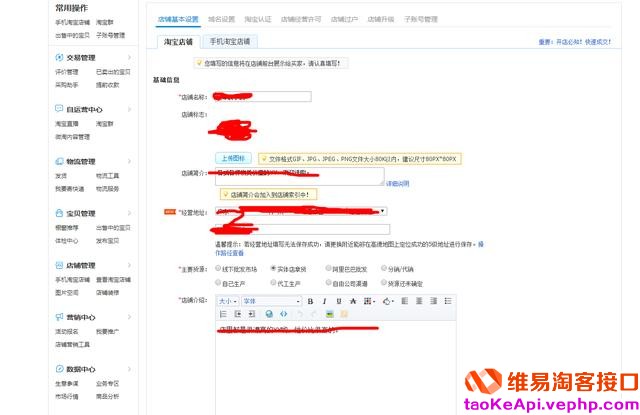Switch to the 店铺升级 tab
Image resolution: width=640 pixels, height=415 pixels.
tap(380, 19)
